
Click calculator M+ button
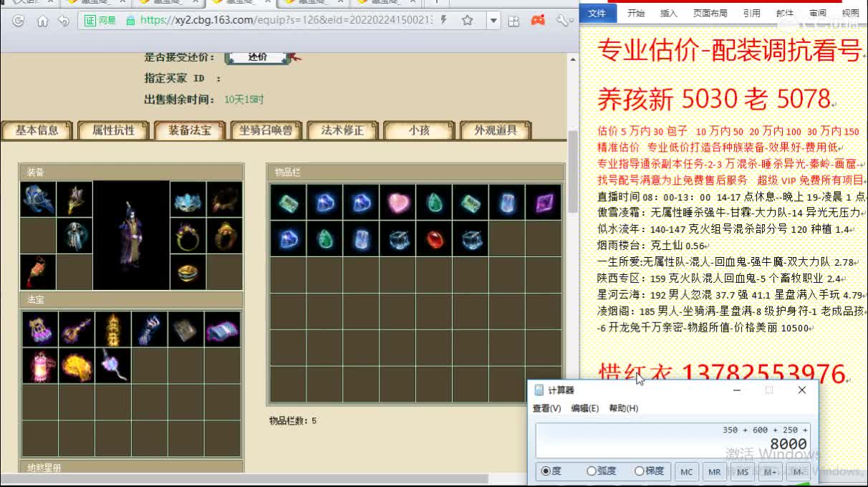(x=771, y=472)
